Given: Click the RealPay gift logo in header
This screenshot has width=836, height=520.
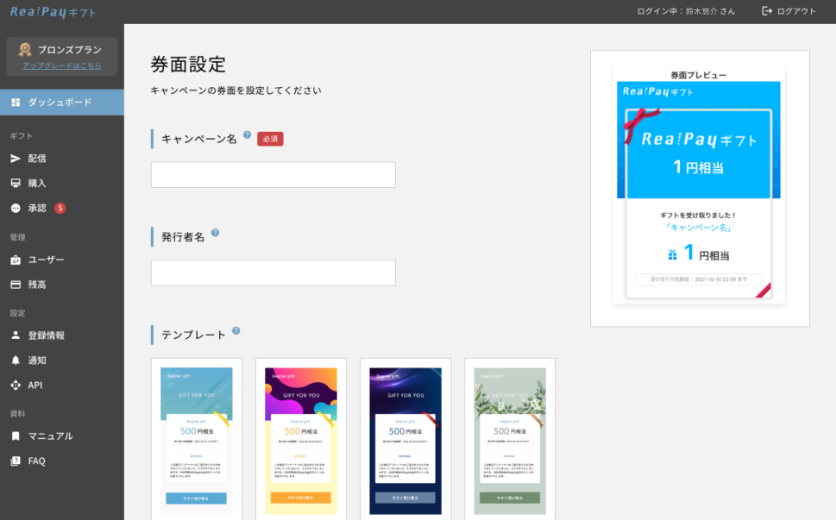Looking at the screenshot, I should 53,12.
